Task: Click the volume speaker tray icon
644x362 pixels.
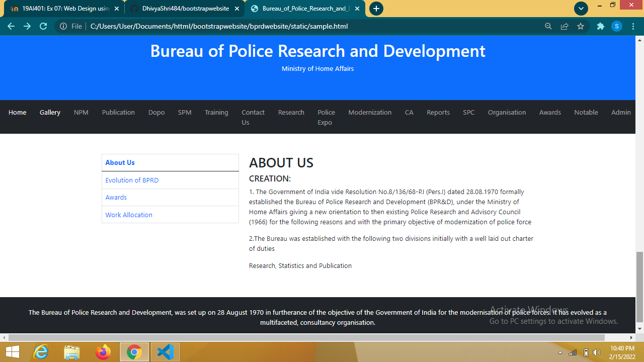Action: [597, 352]
